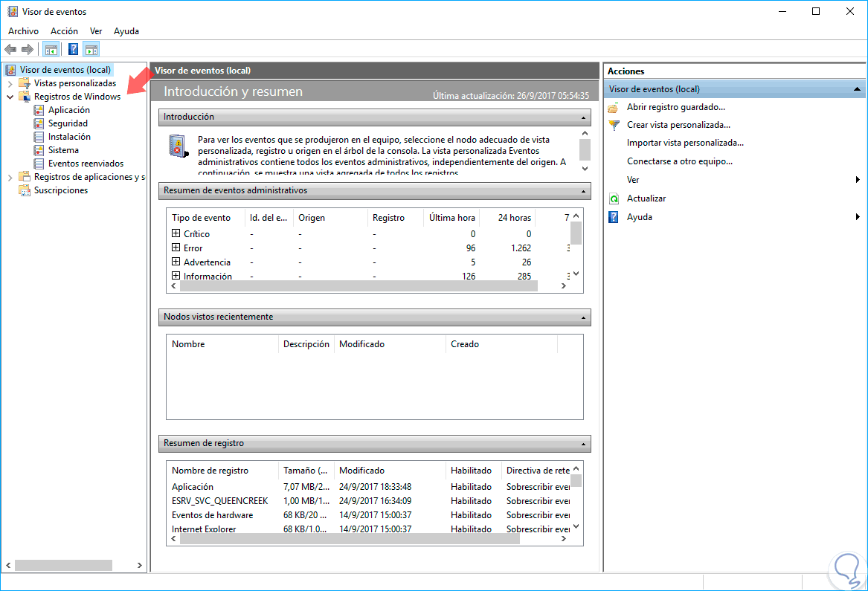
Task: Click Importar vista personalizada... action
Action: click(685, 143)
